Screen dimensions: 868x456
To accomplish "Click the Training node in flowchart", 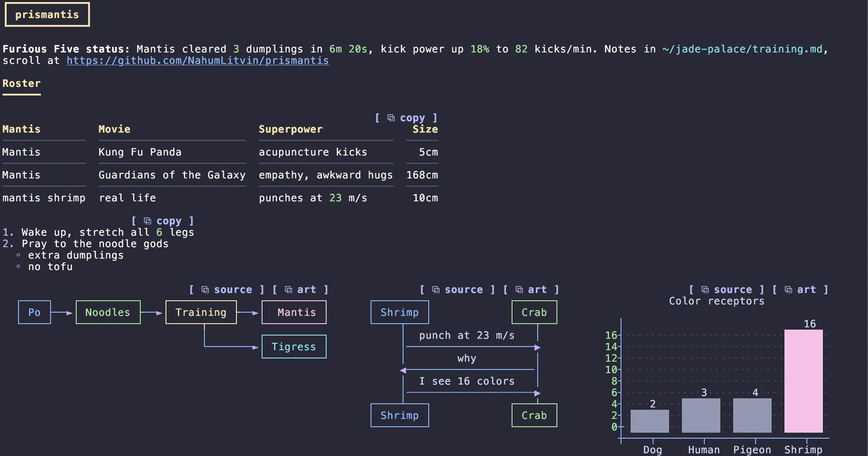I will click(201, 312).
